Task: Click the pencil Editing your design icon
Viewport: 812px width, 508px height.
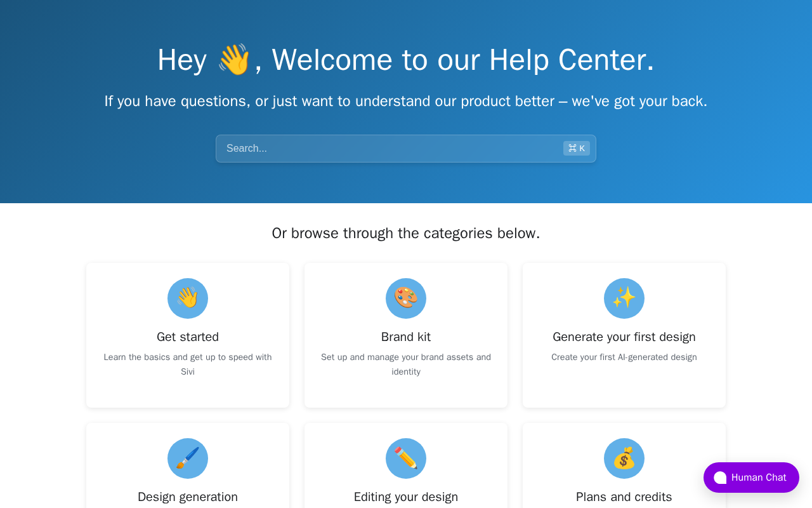Action: pos(406,458)
